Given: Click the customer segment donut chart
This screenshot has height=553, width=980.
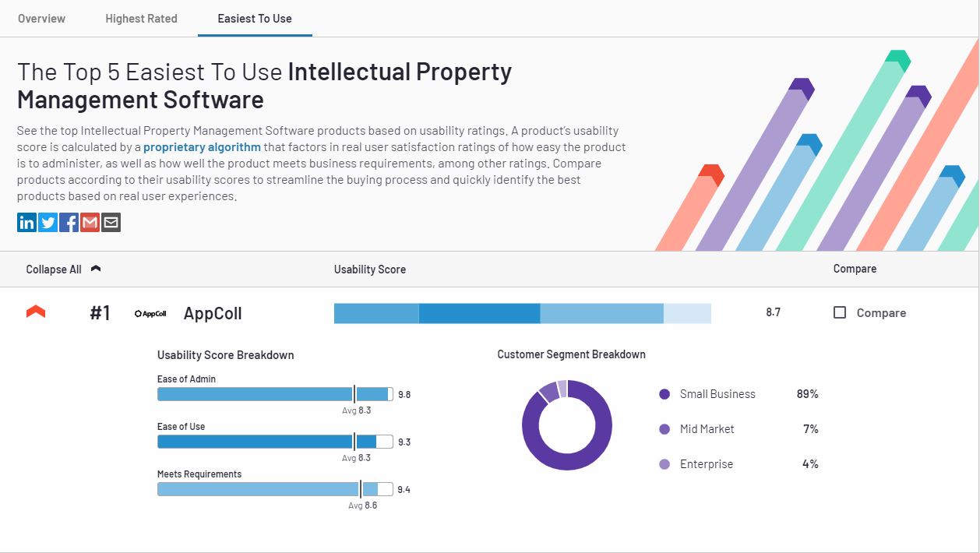Looking at the screenshot, I should [x=567, y=425].
